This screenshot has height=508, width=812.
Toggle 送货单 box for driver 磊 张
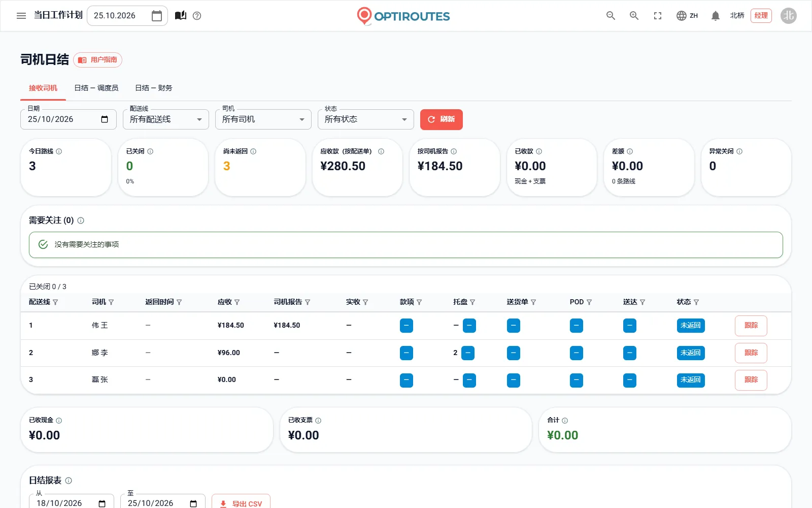[514, 380]
